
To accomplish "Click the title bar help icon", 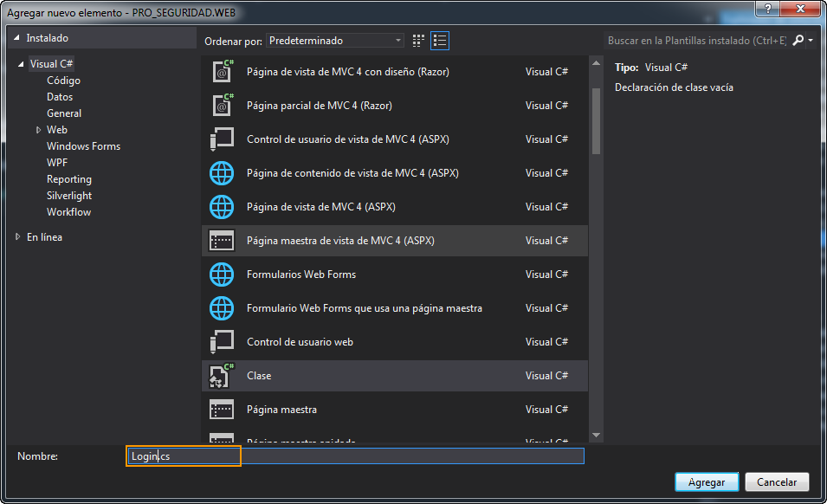I will click(770, 10).
